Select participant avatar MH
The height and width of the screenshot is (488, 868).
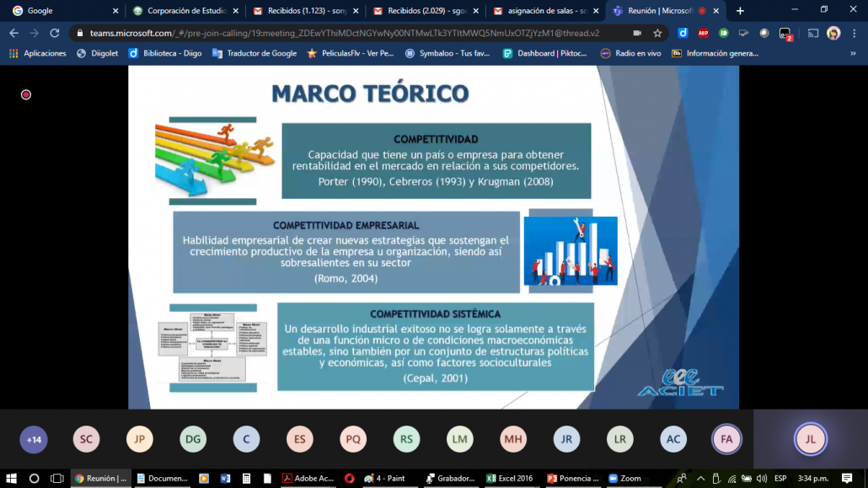pyautogui.click(x=513, y=439)
